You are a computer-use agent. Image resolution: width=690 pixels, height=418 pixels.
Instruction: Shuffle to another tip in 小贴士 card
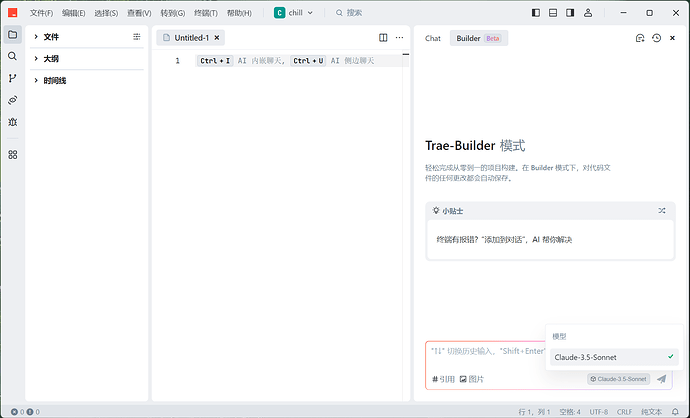[662, 211]
